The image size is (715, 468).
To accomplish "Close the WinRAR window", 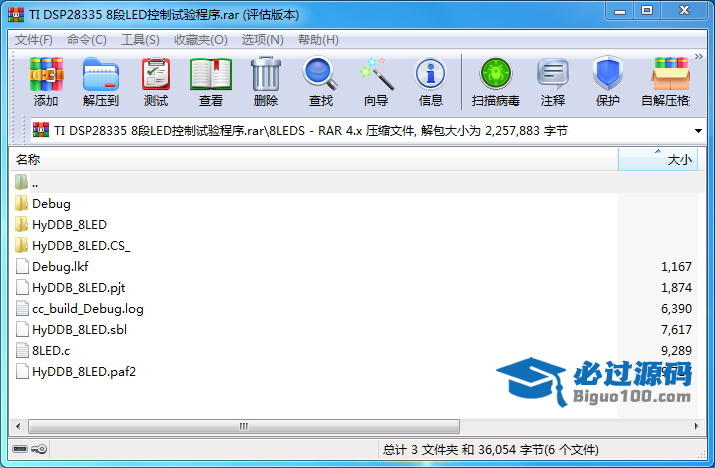I will (x=684, y=11).
